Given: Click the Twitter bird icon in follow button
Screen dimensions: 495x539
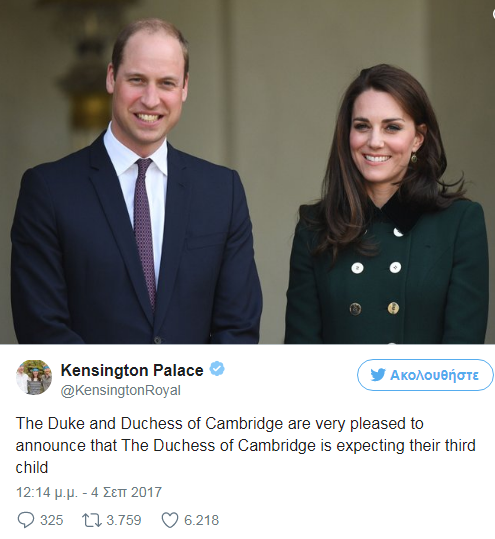Looking at the screenshot, I should click(x=377, y=375).
